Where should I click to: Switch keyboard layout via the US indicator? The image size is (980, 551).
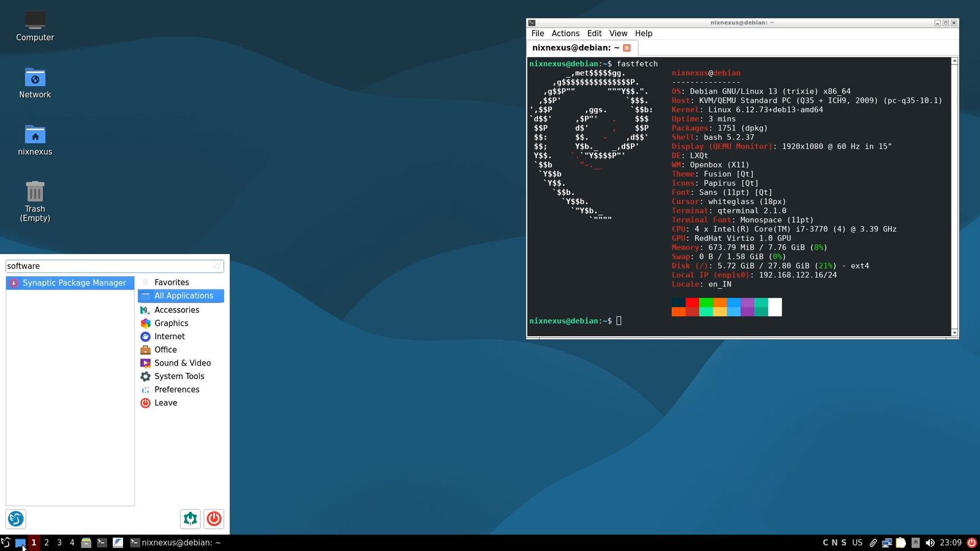click(x=856, y=542)
